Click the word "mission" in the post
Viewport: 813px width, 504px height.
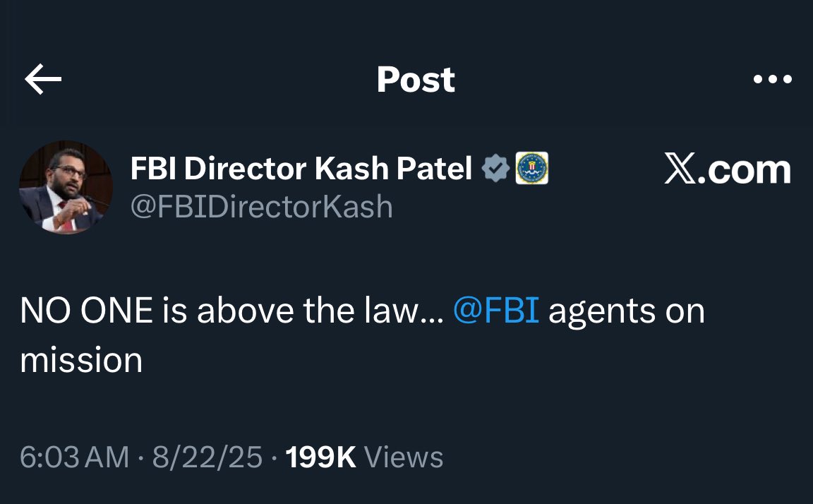click(81, 360)
